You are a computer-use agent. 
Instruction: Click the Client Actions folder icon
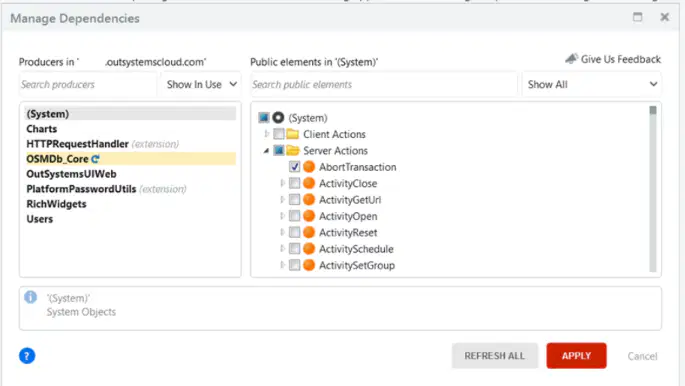tap(293, 134)
